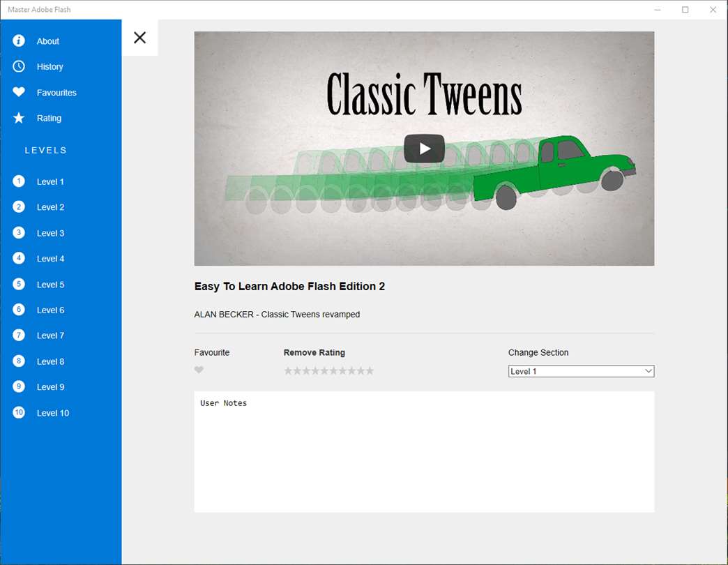Open Favourites via the heart icon
728x565 pixels.
pyautogui.click(x=19, y=92)
